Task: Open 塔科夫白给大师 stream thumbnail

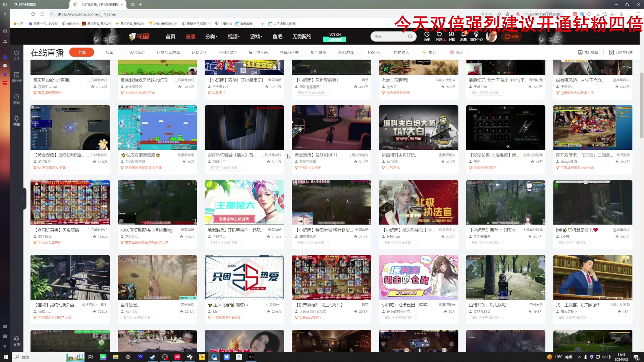Action: [418, 127]
